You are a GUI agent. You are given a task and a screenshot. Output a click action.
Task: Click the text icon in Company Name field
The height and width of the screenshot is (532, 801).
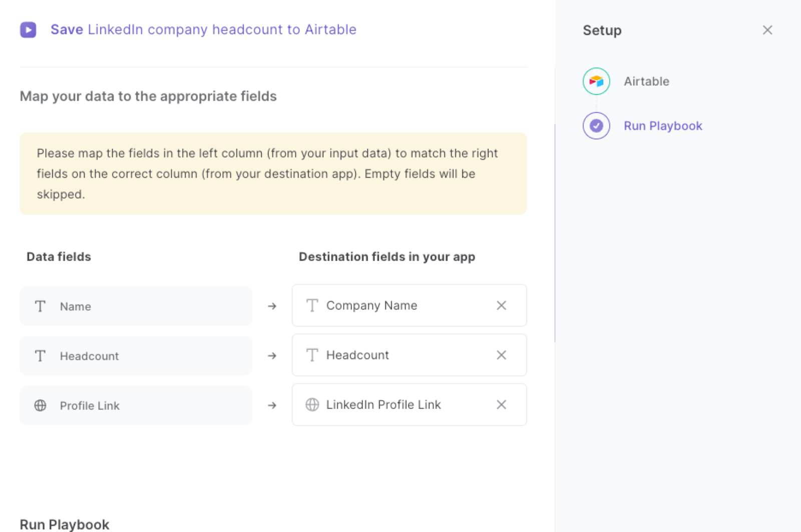(312, 305)
